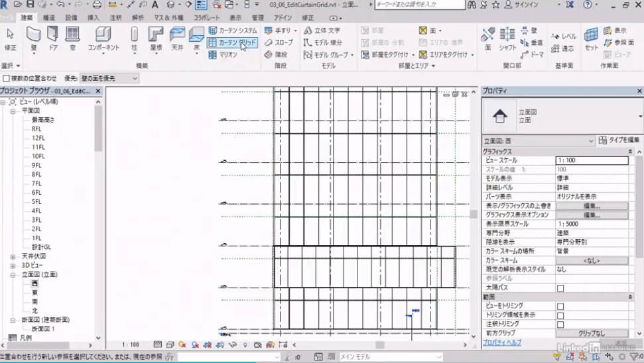Image resolution: width=644 pixels, height=363 pixels.
Task: Enable the 複数の位置合わせ checkbox
Action: [6, 78]
